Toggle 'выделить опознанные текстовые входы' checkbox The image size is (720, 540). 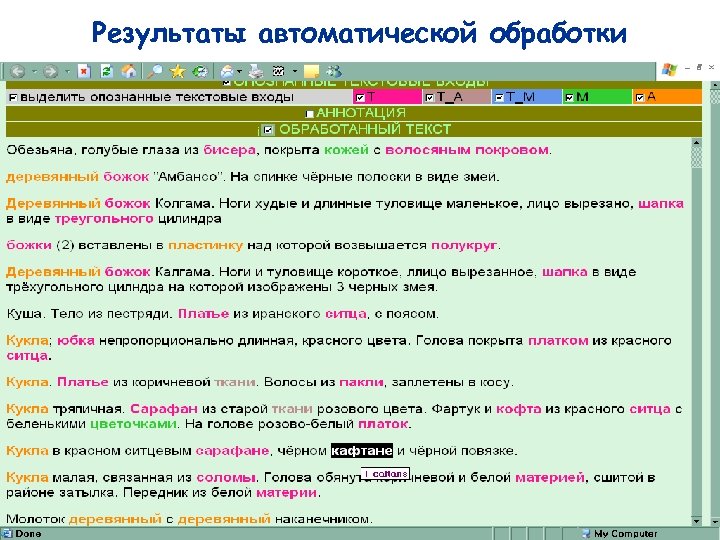tap(13, 97)
